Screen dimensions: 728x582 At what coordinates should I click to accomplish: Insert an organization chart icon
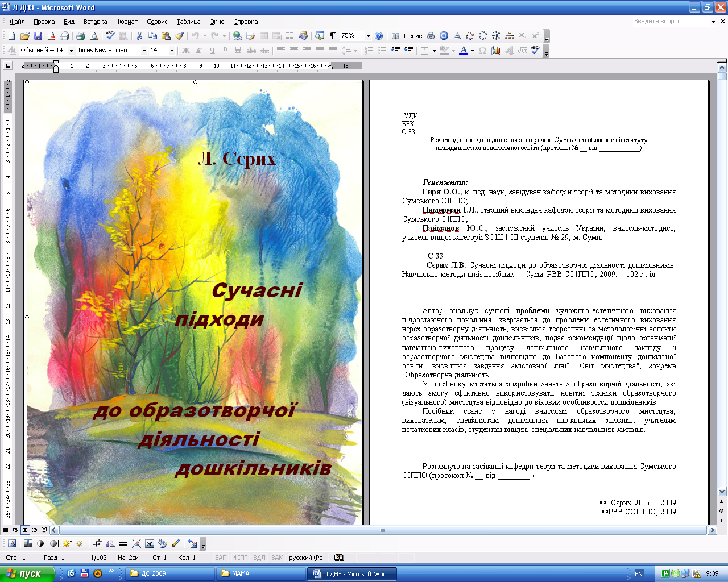510,36
